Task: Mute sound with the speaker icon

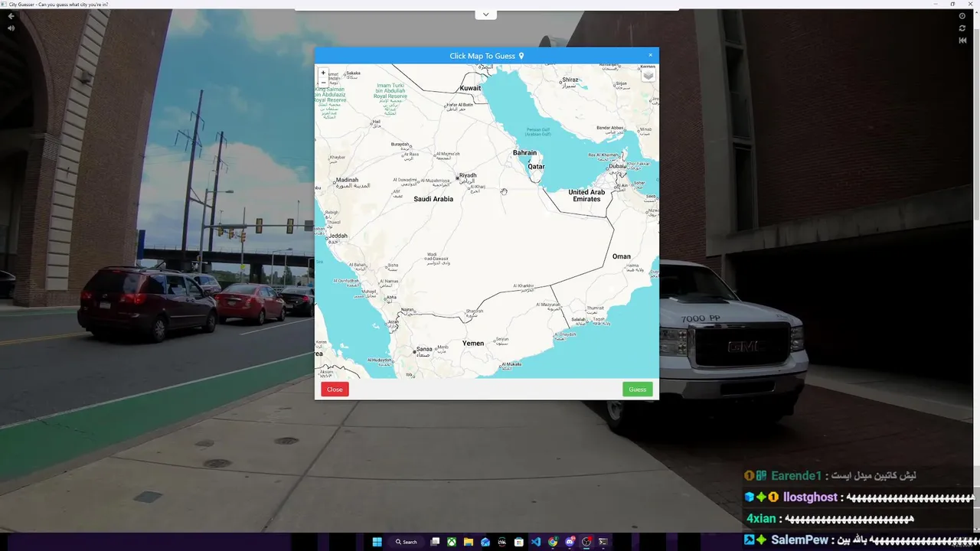Action: point(11,28)
